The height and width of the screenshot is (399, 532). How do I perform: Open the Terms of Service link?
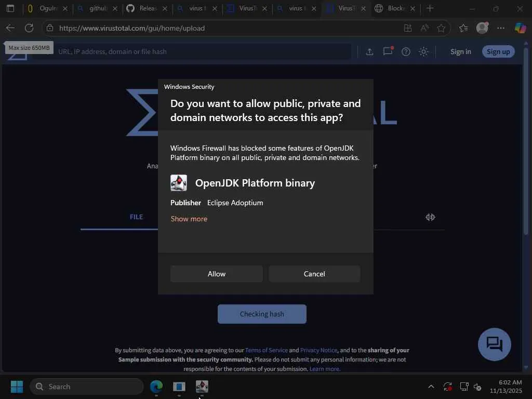tap(267, 350)
